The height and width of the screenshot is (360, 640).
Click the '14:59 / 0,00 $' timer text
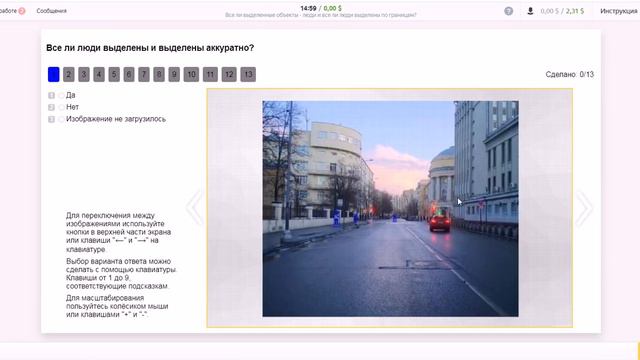(x=321, y=8)
